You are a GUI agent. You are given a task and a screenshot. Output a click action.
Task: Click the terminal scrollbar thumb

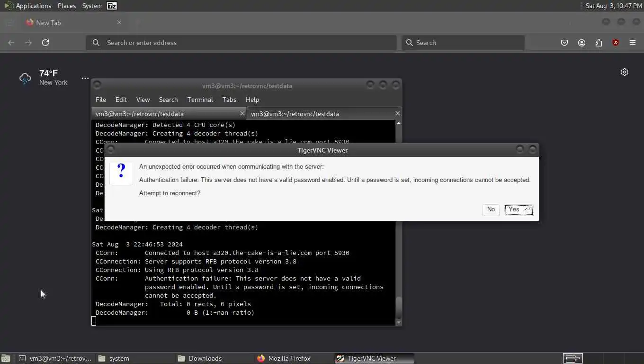[x=399, y=308]
